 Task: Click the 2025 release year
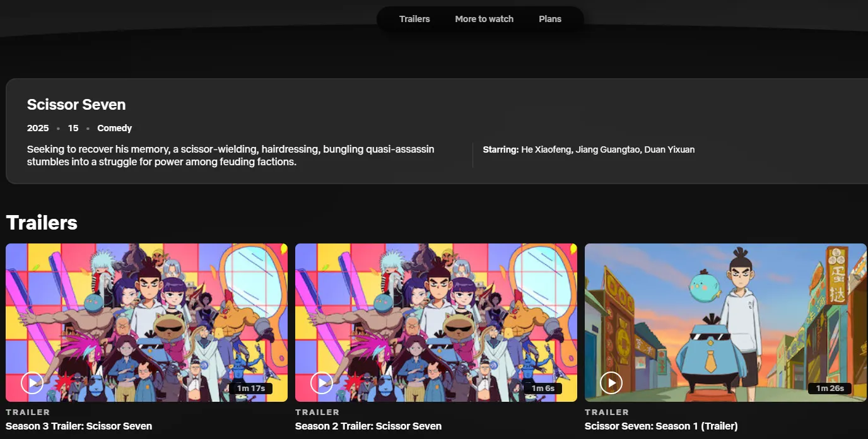(38, 128)
